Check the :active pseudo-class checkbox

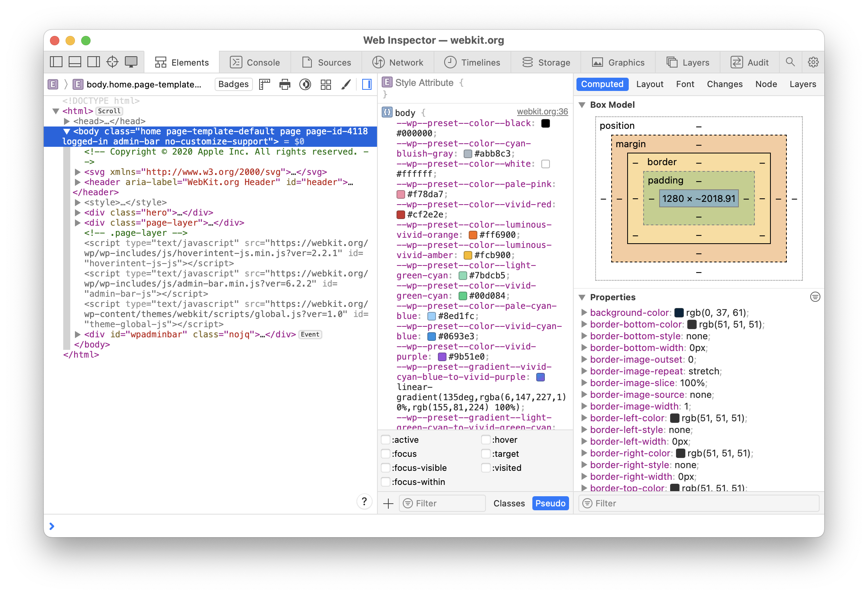(386, 440)
